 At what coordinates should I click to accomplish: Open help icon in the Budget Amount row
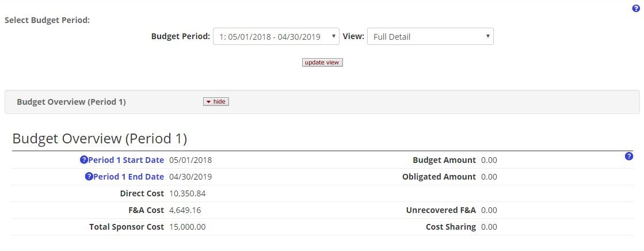coord(628,156)
